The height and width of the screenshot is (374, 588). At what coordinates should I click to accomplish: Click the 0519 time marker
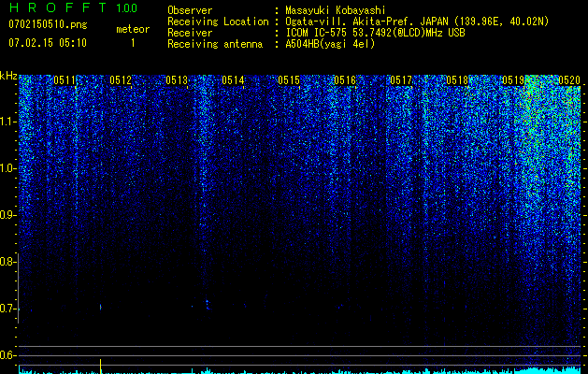(513, 80)
